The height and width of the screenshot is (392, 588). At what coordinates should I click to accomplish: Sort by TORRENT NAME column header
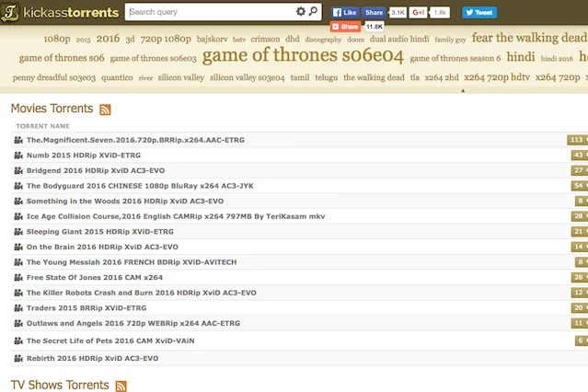pyautogui.click(x=42, y=126)
